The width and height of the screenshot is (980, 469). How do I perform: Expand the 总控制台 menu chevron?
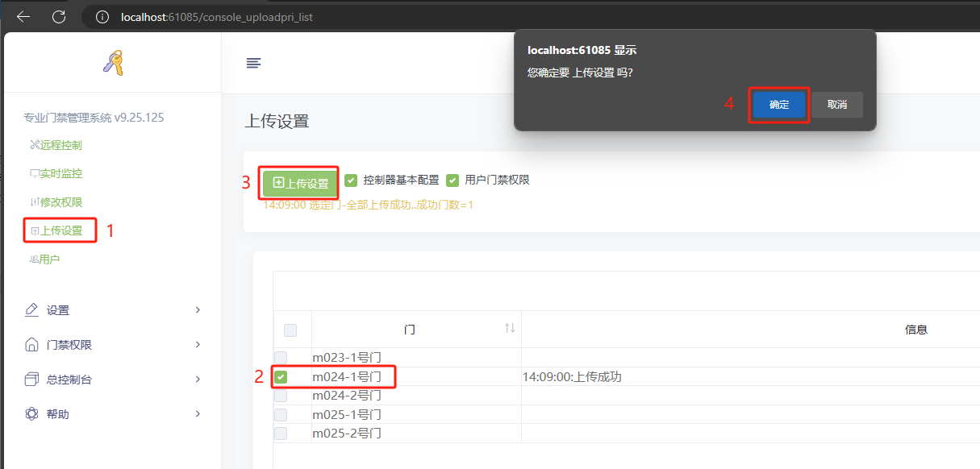[198, 380]
